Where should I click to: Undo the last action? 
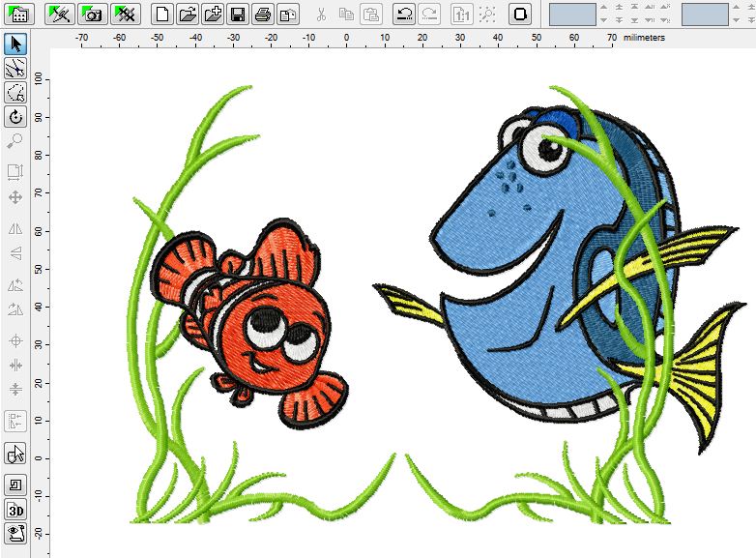[403, 15]
